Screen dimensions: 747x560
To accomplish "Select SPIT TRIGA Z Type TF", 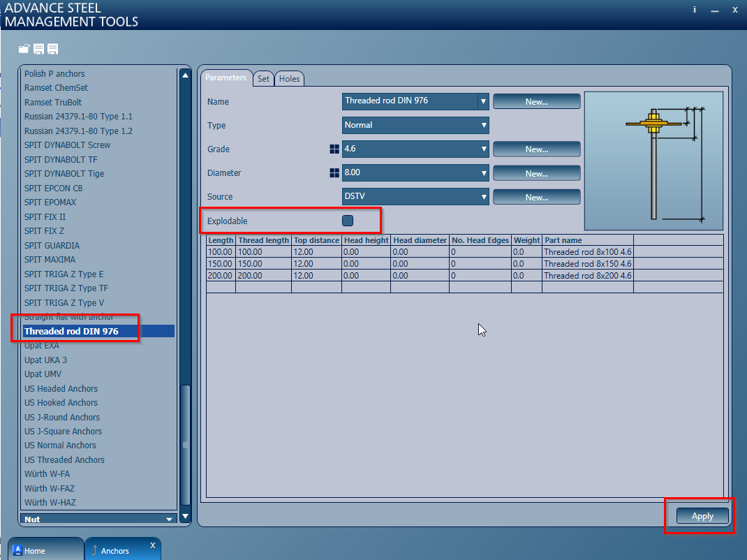I will 66,288.
